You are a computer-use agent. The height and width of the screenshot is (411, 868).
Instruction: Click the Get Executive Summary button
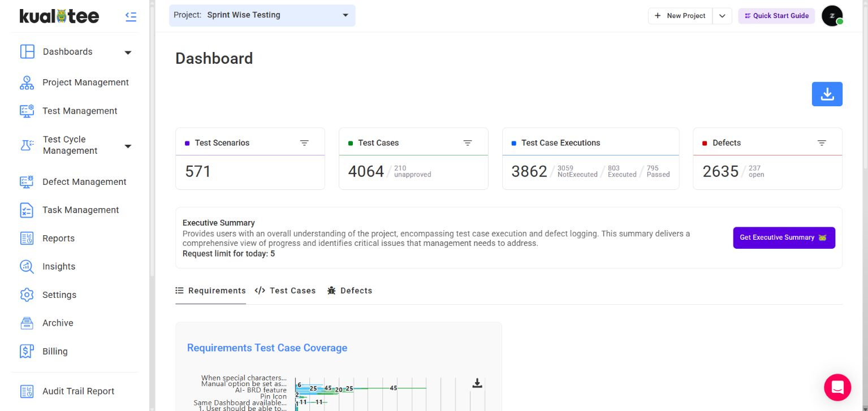click(784, 237)
